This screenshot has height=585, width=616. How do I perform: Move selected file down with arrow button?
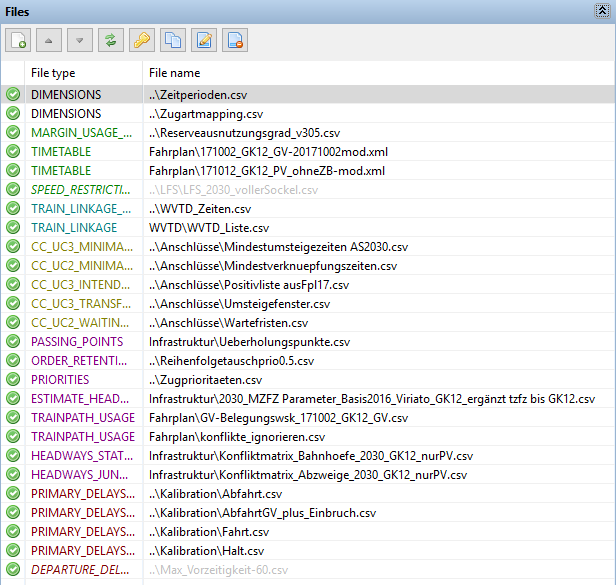[x=80, y=40]
